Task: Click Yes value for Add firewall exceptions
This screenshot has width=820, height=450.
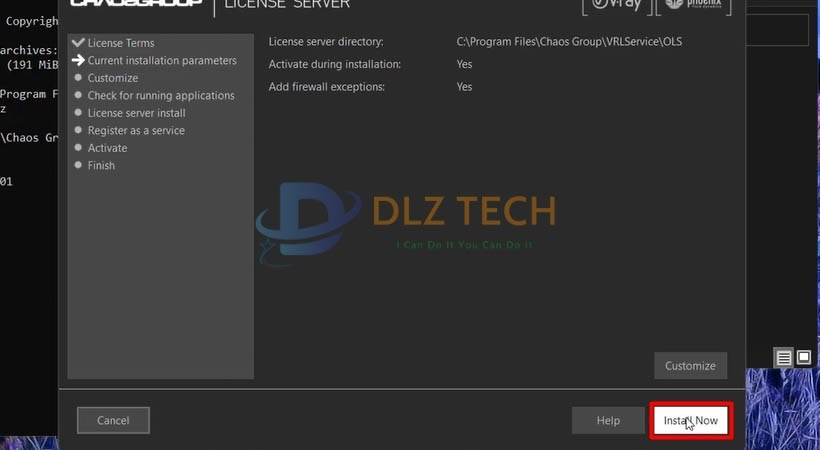Action: click(464, 87)
